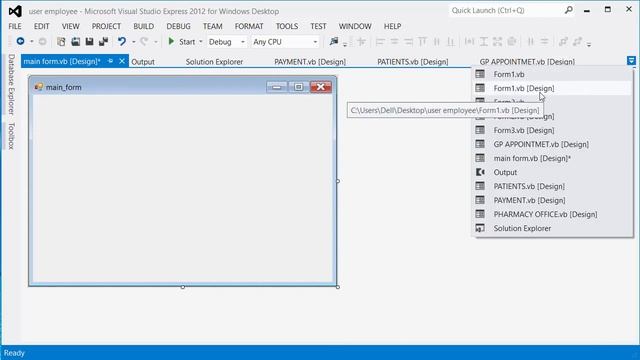Open the VIEW menu

(x=71, y=26)
